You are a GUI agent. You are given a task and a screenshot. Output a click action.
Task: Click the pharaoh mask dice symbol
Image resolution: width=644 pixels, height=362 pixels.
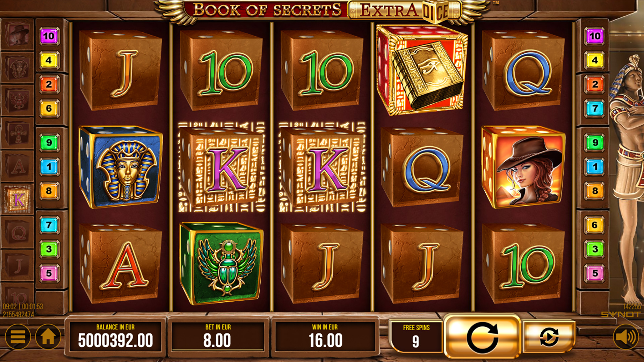(120, 167)
